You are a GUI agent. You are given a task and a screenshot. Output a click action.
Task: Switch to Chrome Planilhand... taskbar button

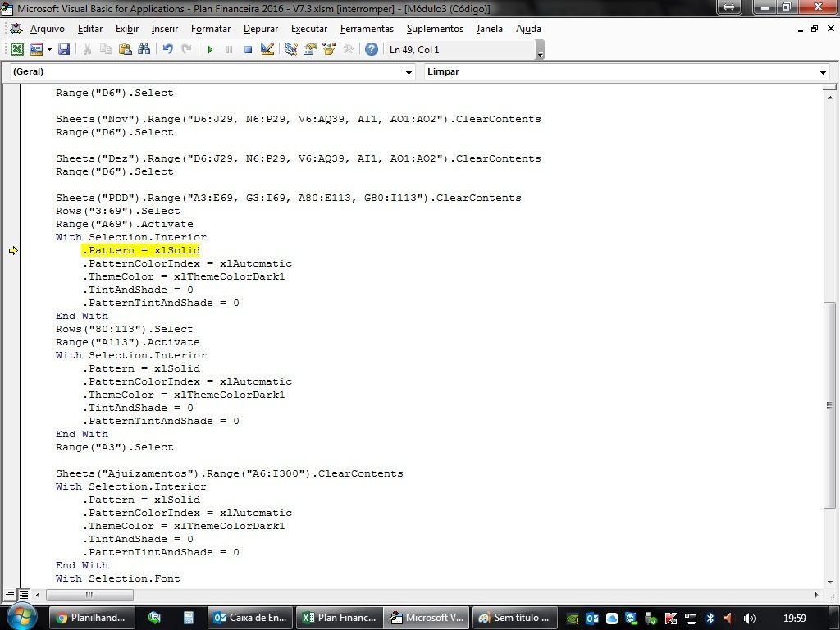[x=92, y=618]
